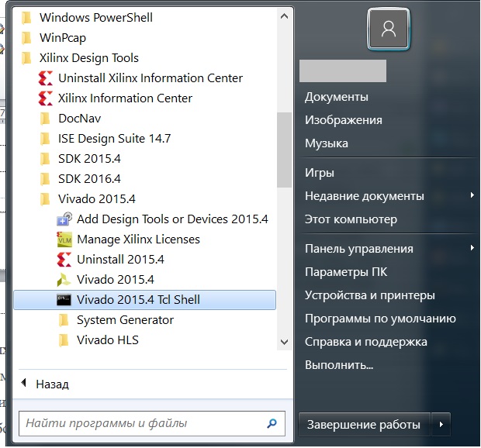Click the program list scrollbar down arrow

coord(285,342)
